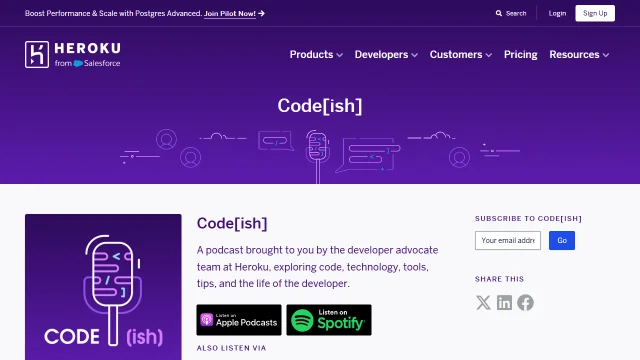The height and width of the screenshot is (360, 640).
Task: Click the Search text in header
Action: pos(516,13)
